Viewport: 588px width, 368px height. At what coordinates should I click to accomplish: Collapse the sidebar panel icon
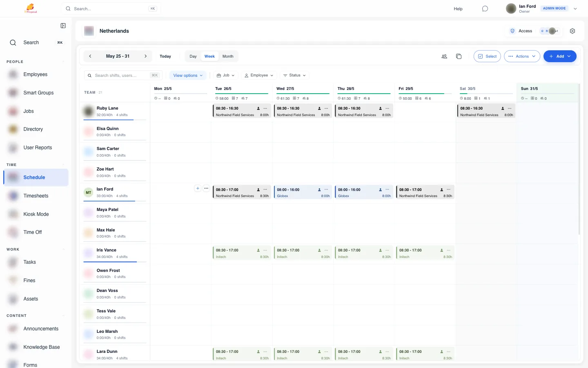point(63,26)
